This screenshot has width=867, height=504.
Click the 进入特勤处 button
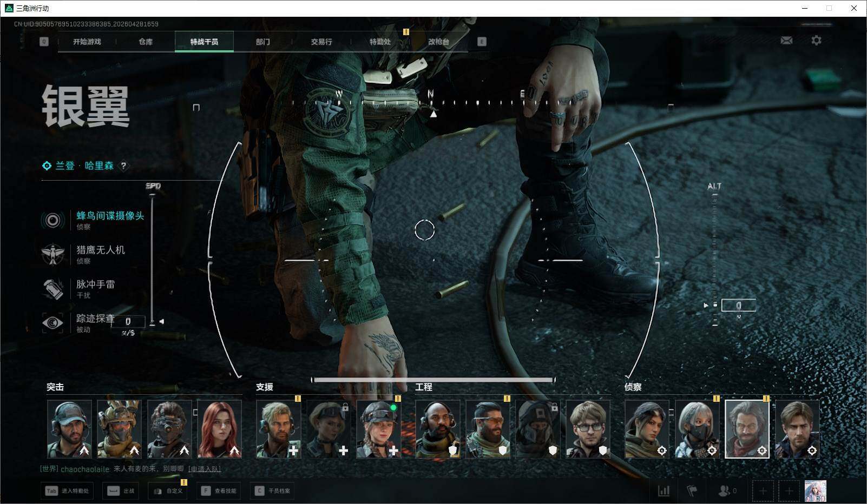67,491
